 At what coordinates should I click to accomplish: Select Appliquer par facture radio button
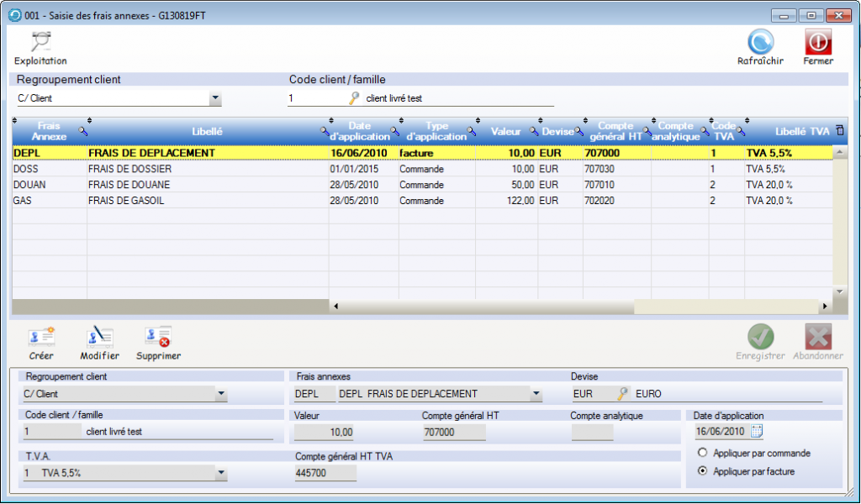[x=702, y=471]
